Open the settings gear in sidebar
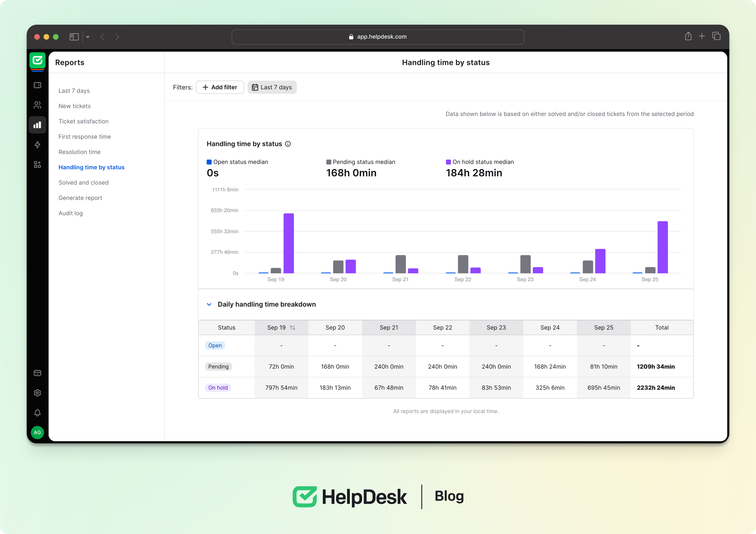Viewport: 756px width, 534px height. [x=37, y=393]
